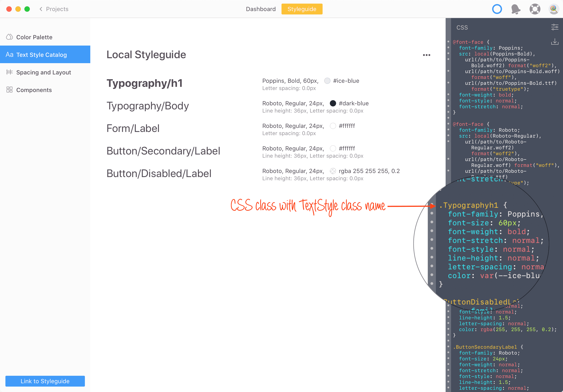Image resolution: width=563 pixels, height=392 pixels.
Task: Click the .ButtonSecondaryLabel class name
Action: [x=485, y=347]
